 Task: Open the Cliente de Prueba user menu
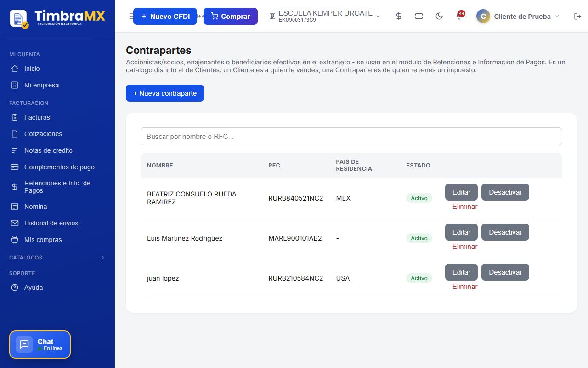coord(518,16)
